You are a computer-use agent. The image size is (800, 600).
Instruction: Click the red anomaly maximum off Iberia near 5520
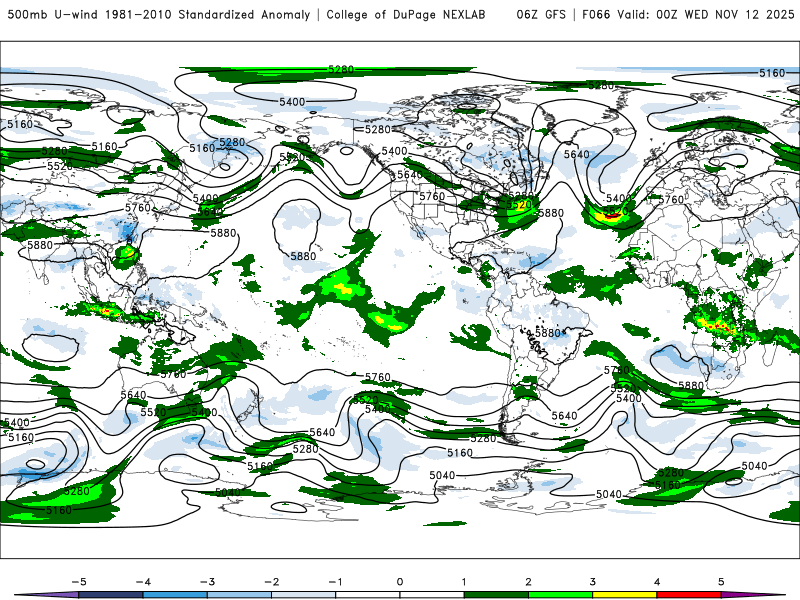[612, 217]
